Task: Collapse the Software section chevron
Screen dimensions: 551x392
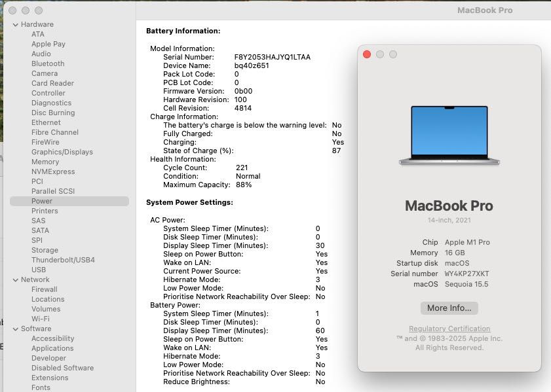Action: [x=16, y=329]
